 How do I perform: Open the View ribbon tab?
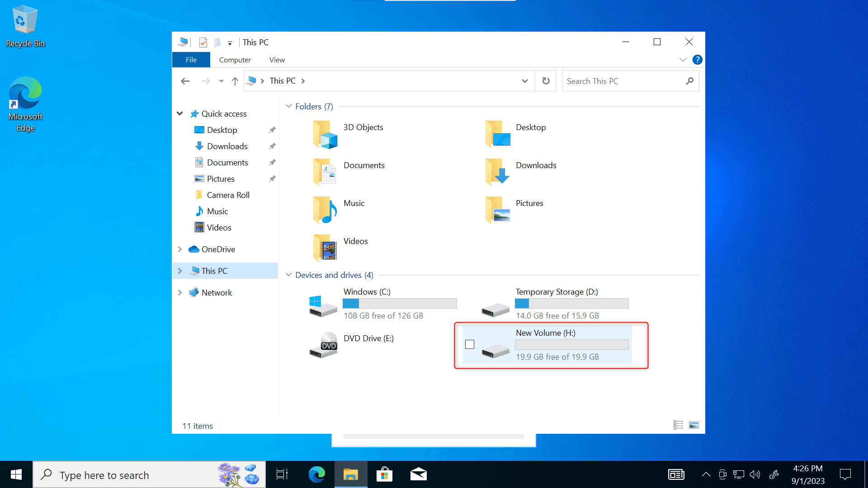[x=277, y=60]
